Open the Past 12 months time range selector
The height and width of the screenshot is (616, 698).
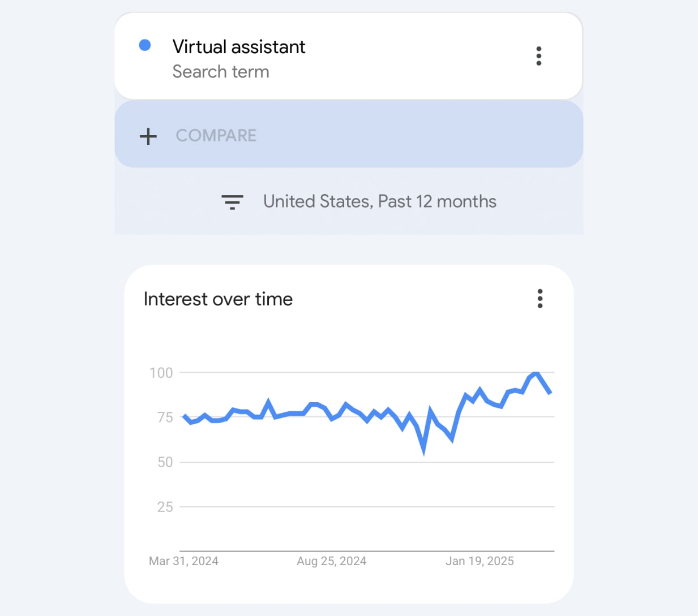coord(436,201)
